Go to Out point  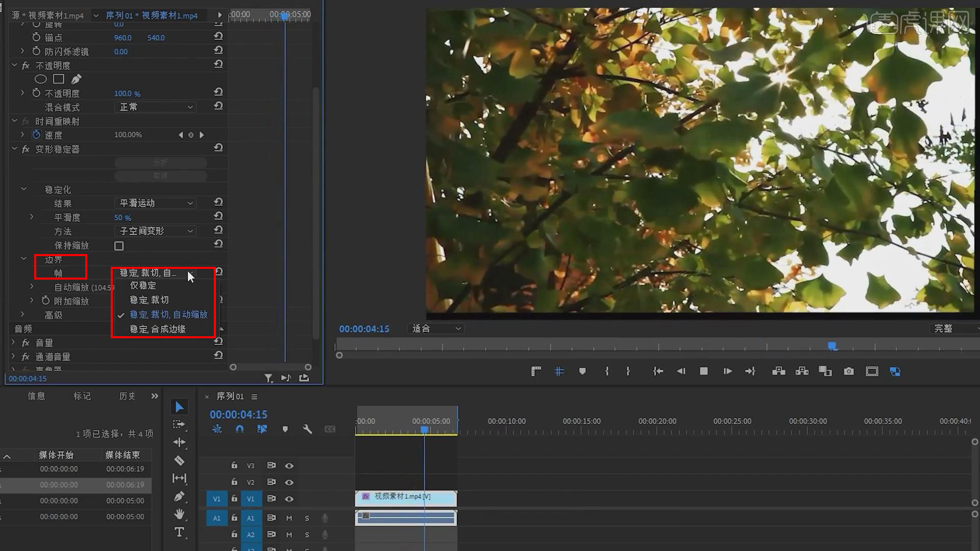click(750, 371)
